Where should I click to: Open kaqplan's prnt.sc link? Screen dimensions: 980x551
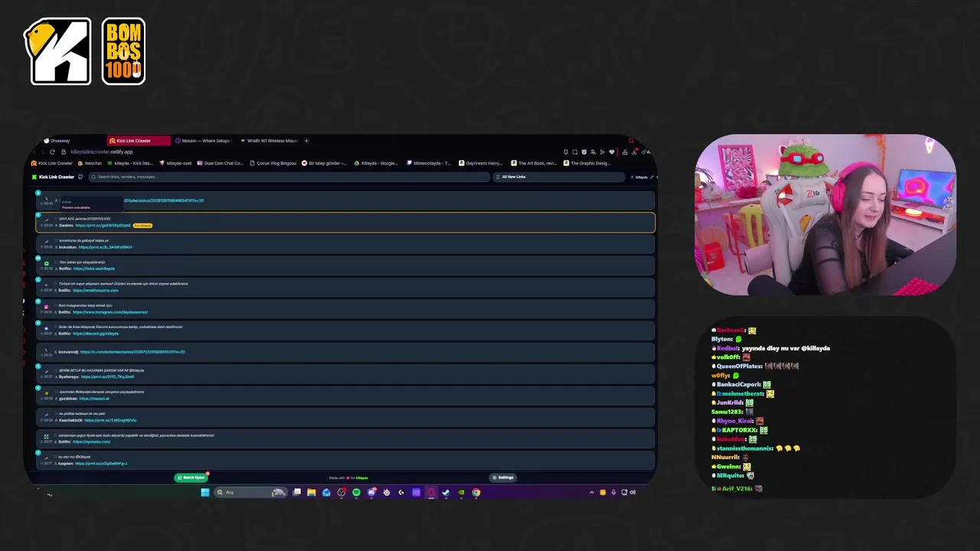click(x=101, y=463)
